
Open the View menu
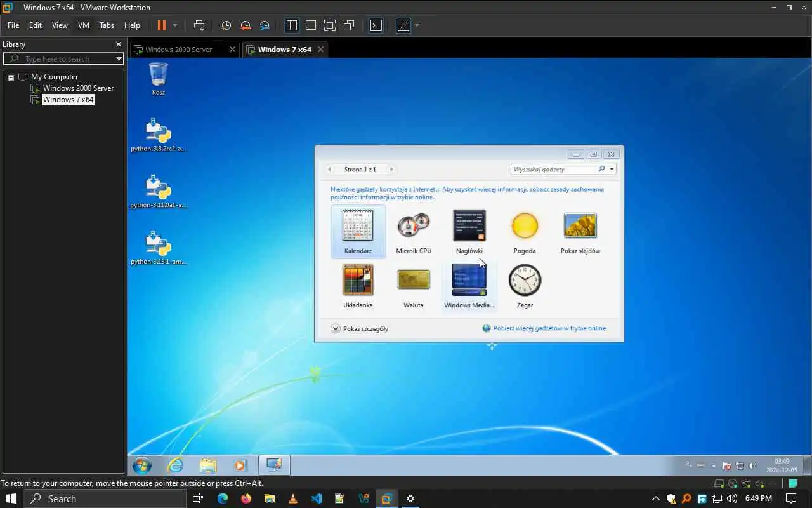click(60, 25)
